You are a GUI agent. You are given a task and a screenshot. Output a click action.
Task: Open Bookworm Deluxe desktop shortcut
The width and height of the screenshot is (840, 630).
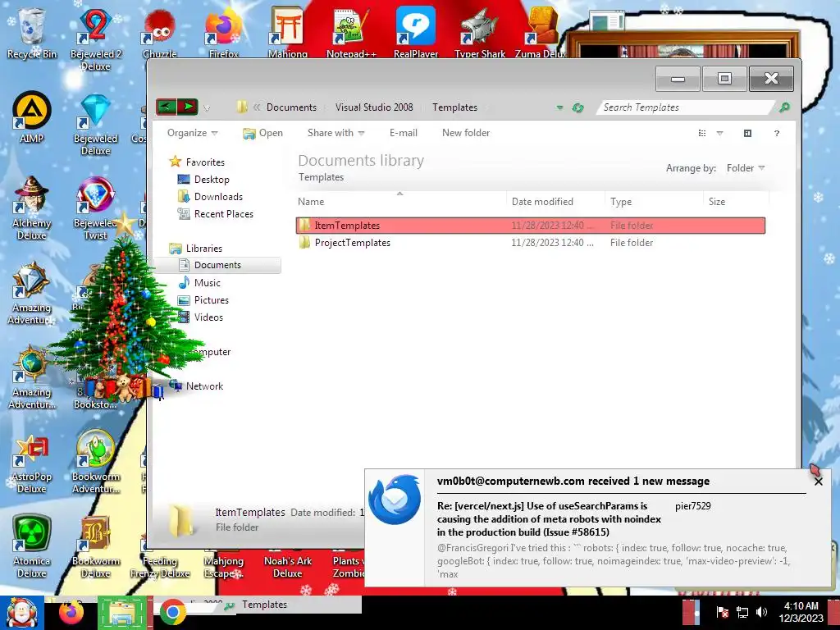(x=95, y=546)
